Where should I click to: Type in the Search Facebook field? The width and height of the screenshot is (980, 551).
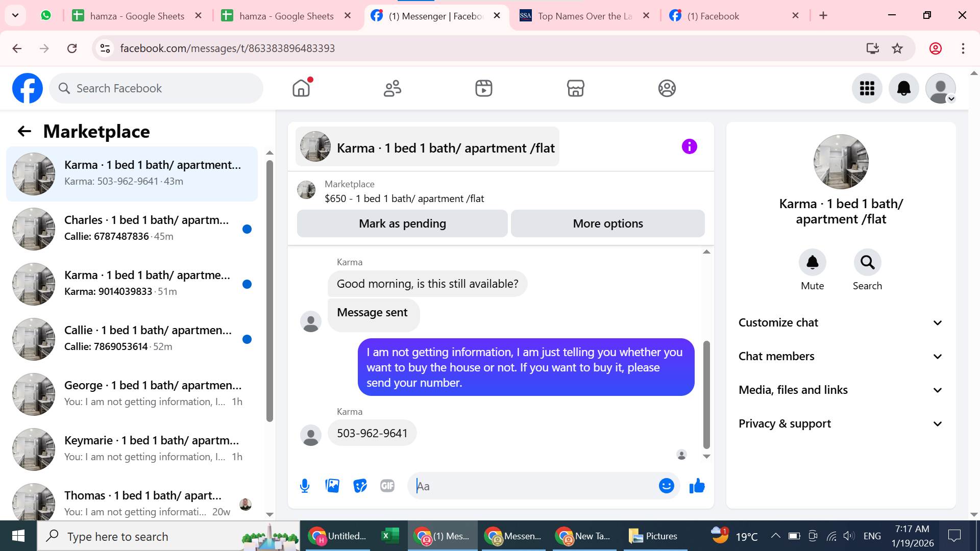163,88
